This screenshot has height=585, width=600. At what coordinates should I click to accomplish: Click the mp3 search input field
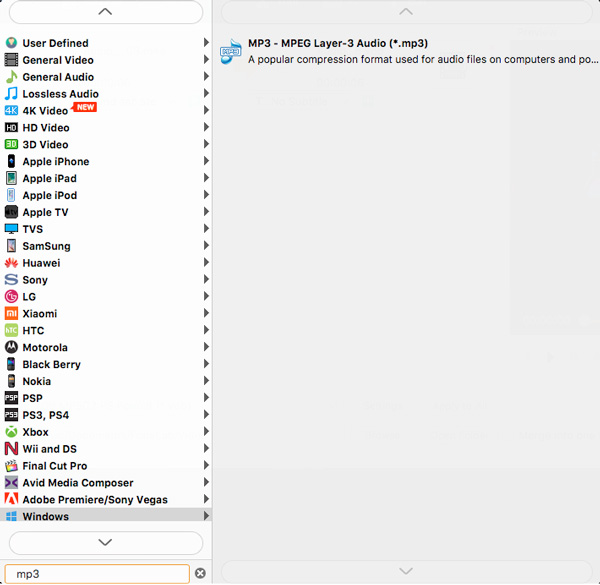(x=97, y=574)
